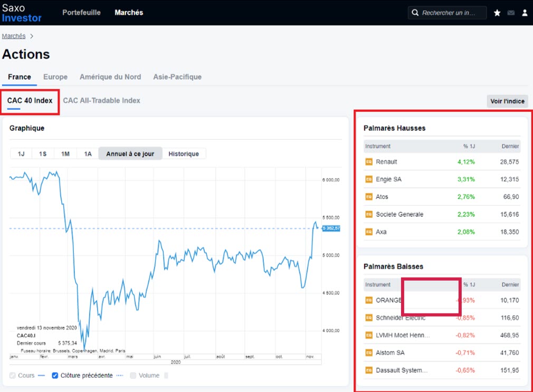Click the Alstom SA instrument icon
The image size is (533, 392).
(x=369, y=353)
